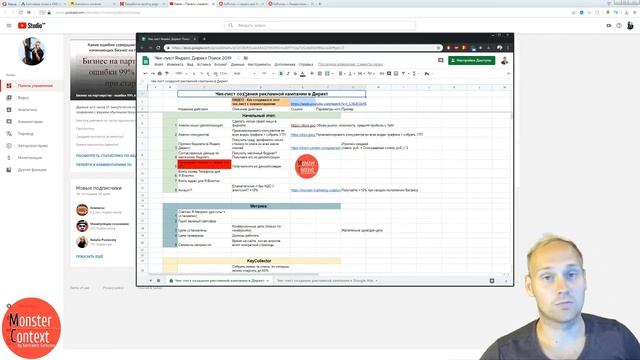
Task: Click Redo icon in Sheets toolbar
Action: (153, 73)
